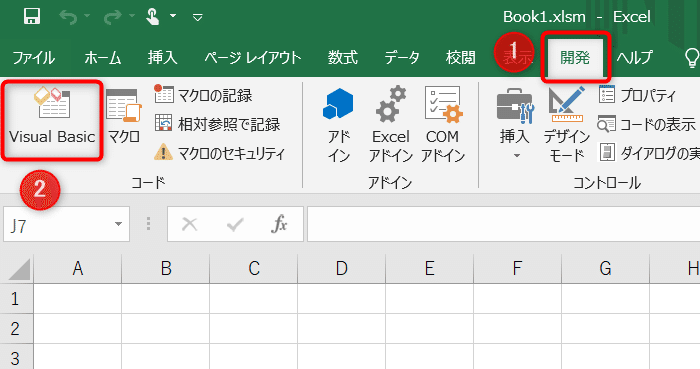Select the 開発 tab
The image size is (700, 369).
tap(575, 58)
